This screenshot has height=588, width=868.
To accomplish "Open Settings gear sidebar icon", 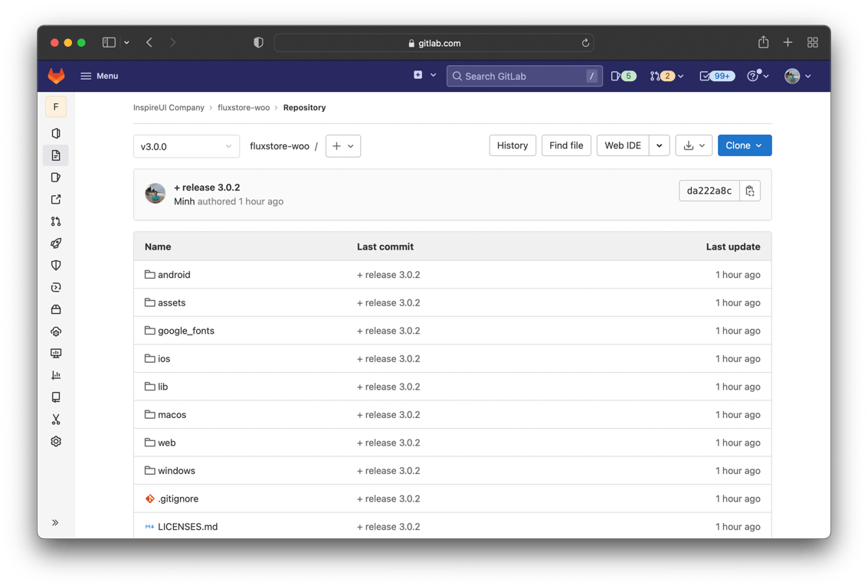I will [56, 442].
